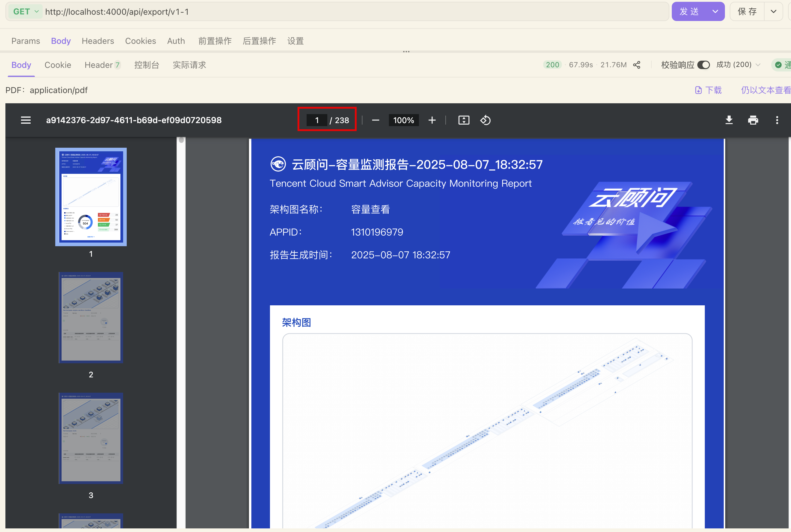The height and width of the screenshot is (532, 791).
Task: Open the GET method dropdown
Action: coord(26,11)
